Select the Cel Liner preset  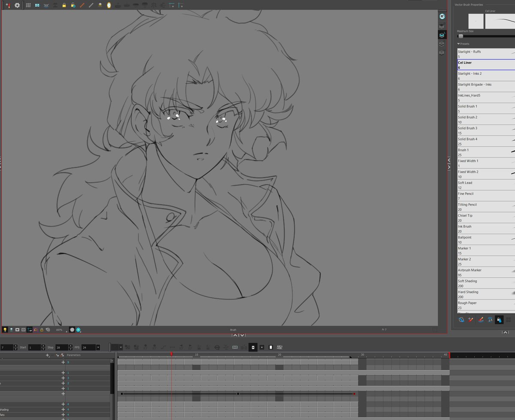pos(486,65)
